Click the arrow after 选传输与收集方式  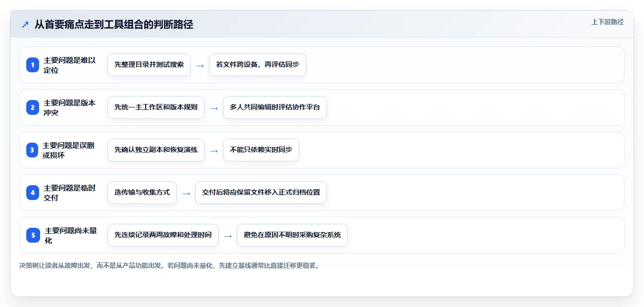pyautogui.click(x=186, y=193)
